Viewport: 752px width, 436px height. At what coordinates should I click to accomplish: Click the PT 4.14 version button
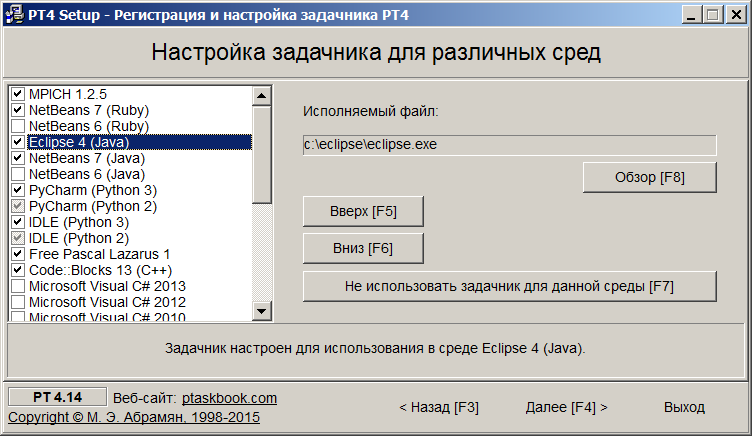pyautogui.click(x=58, y=397)
